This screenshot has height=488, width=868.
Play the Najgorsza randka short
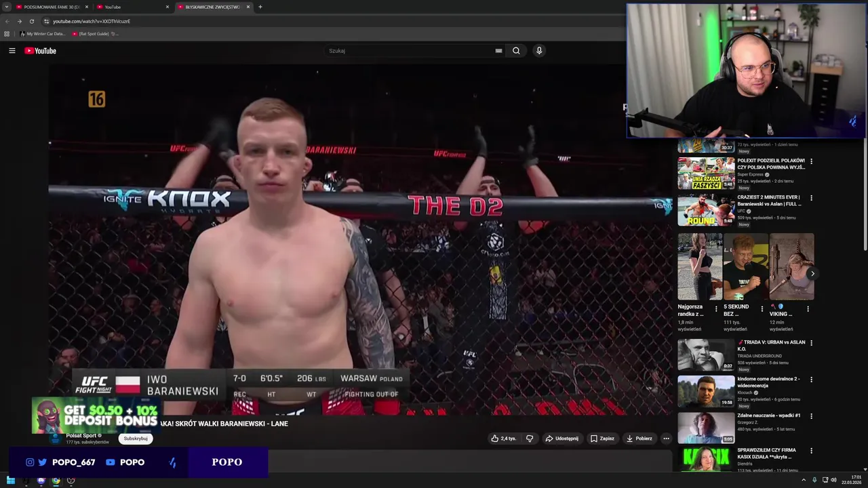(x=700, y=266)
